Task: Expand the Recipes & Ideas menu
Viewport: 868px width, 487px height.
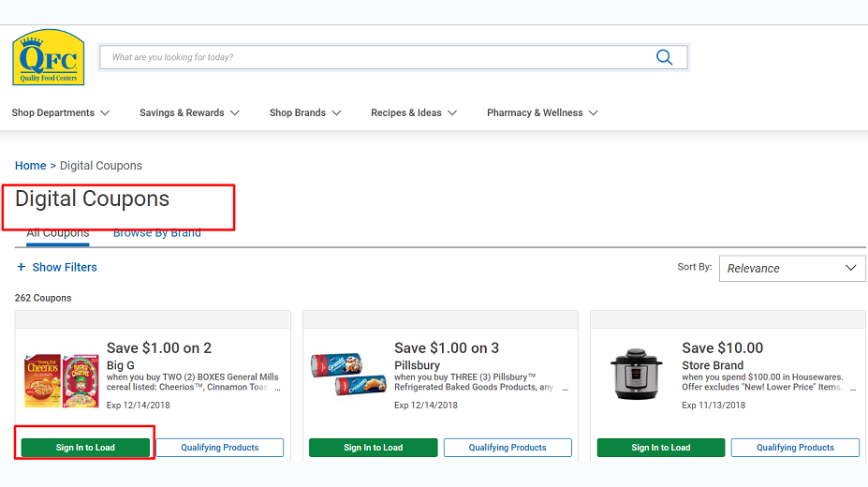Action: click(x=414, y=113)
